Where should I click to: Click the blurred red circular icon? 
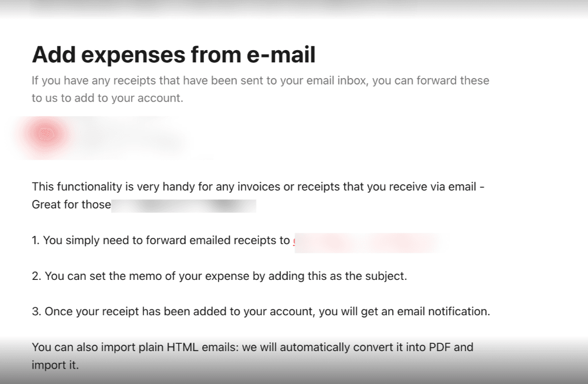[x=46, y=134]
